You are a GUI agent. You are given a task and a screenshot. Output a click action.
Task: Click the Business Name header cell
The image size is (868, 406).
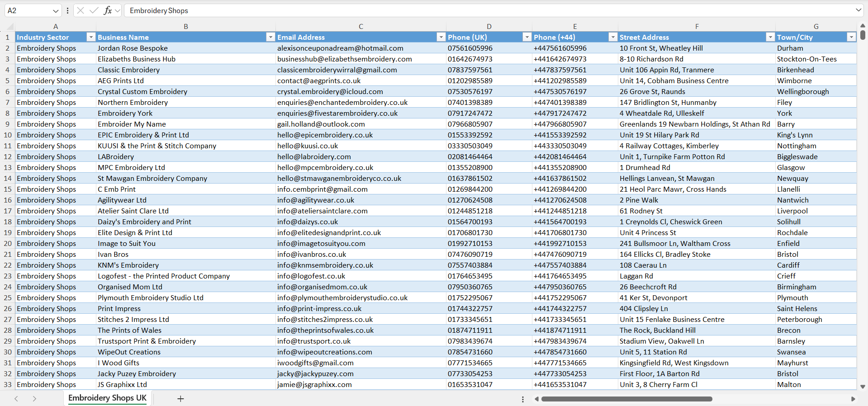(186, 37)
